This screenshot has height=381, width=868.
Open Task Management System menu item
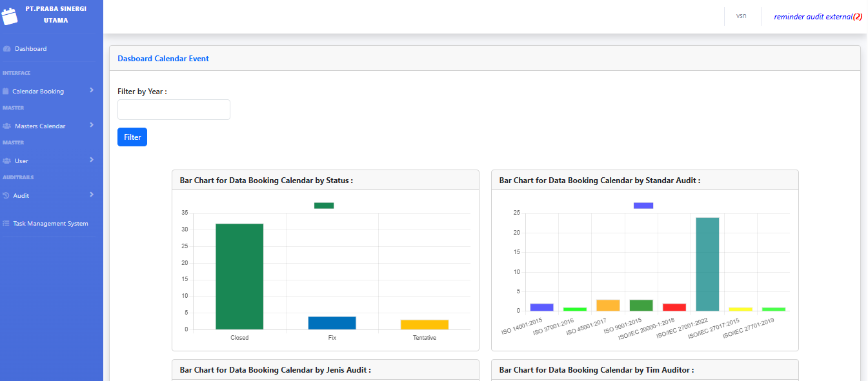[x=52, y=224]
